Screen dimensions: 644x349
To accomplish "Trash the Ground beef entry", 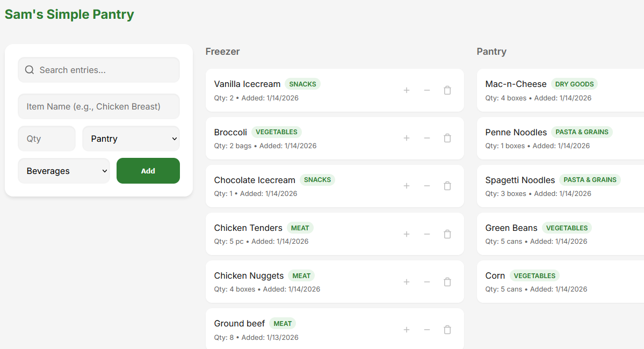I will click(x=447, y=330).
